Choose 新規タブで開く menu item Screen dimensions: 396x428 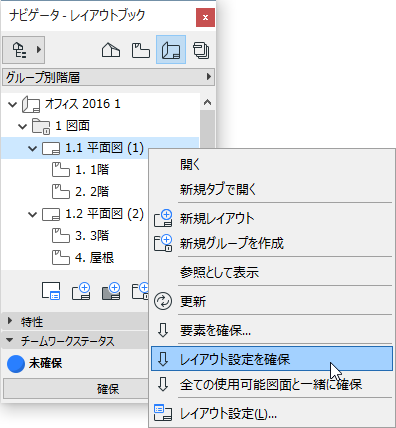pos(271,189)
